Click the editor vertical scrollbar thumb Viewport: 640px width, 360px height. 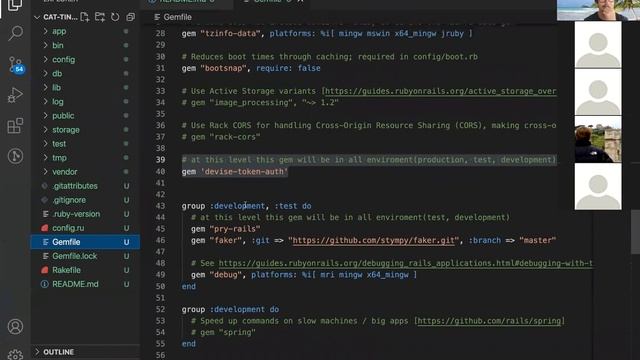[x=636, y=232]
